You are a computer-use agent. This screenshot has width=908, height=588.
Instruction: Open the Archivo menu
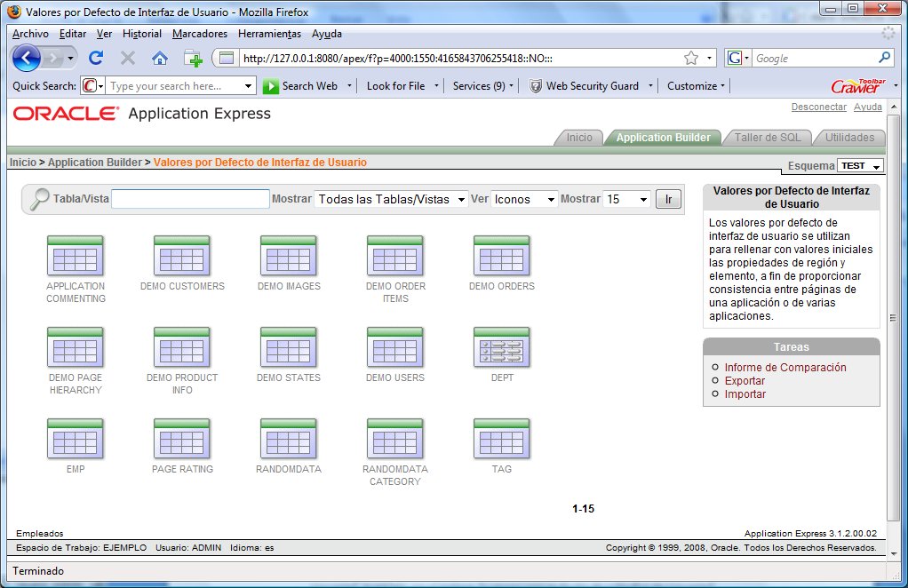click(31, 34)
